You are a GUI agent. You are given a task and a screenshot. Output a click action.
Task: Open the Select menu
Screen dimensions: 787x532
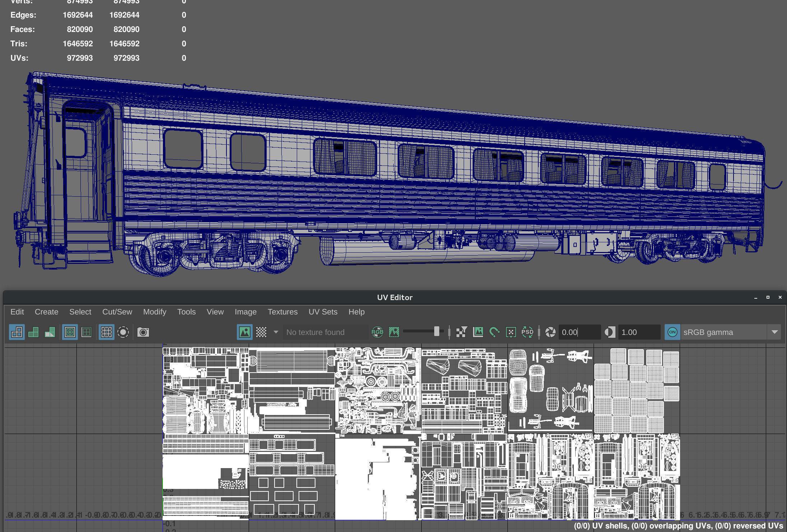pos(80,312)
